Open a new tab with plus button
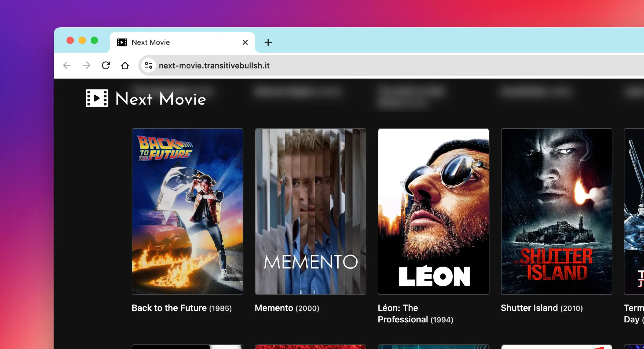The width and height of the screenshot is (644, 349). click(268, 42)
